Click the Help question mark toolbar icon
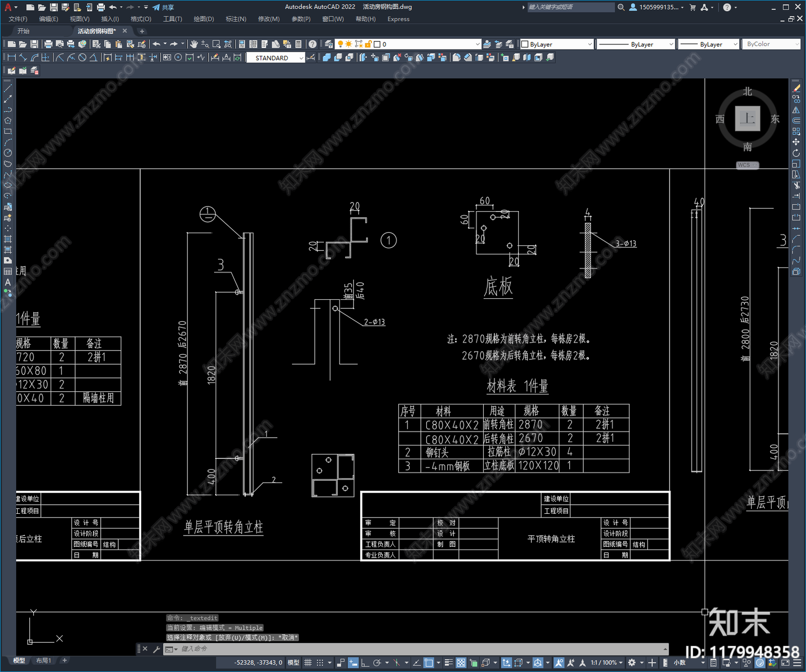 pyautogui.click(x=313, y=44)
